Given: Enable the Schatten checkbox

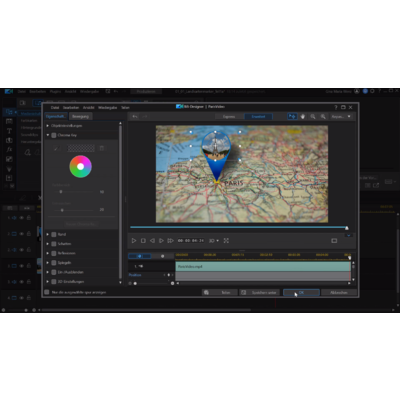Looking at the screenshot, I should (54, 244).
